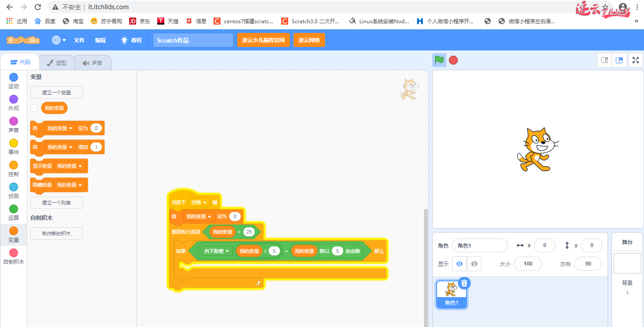
Task: Open 速云少儿编程官网 link button
Action: [263, 40]
